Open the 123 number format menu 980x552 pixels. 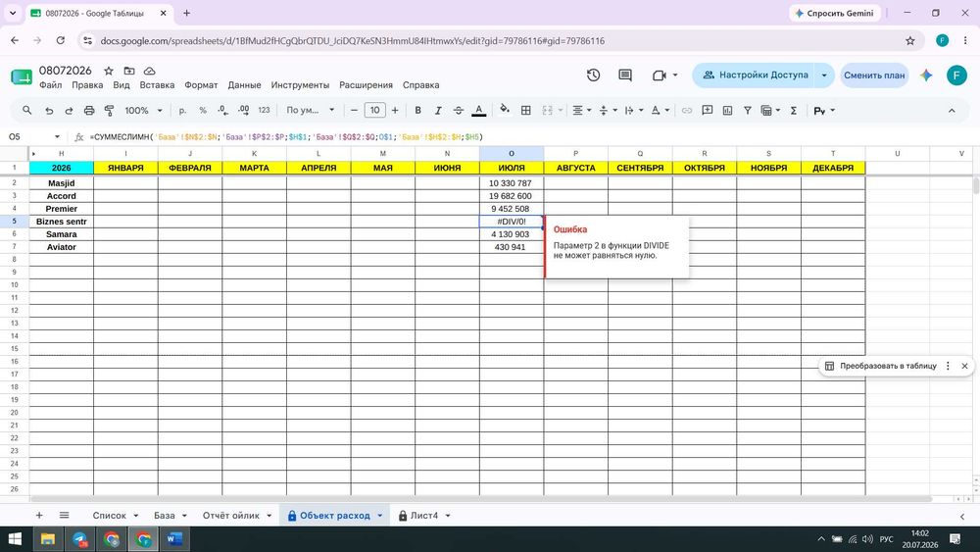[x=264, y=110]
